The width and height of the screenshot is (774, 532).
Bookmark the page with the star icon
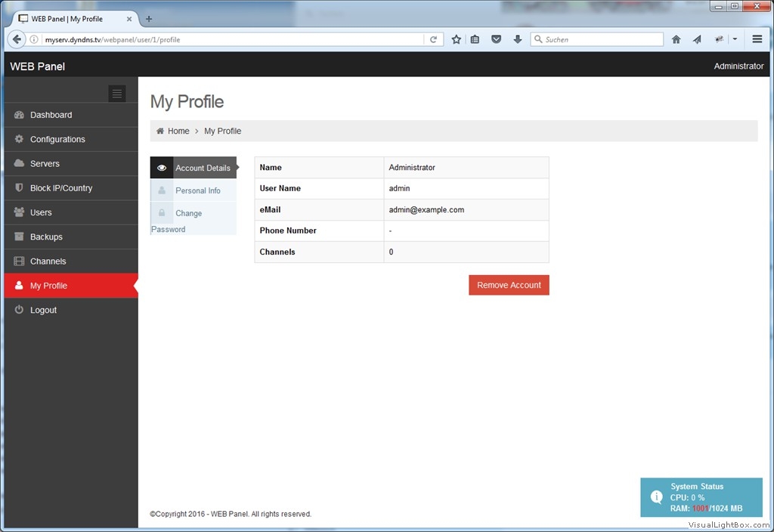click(x=456, y=39)
